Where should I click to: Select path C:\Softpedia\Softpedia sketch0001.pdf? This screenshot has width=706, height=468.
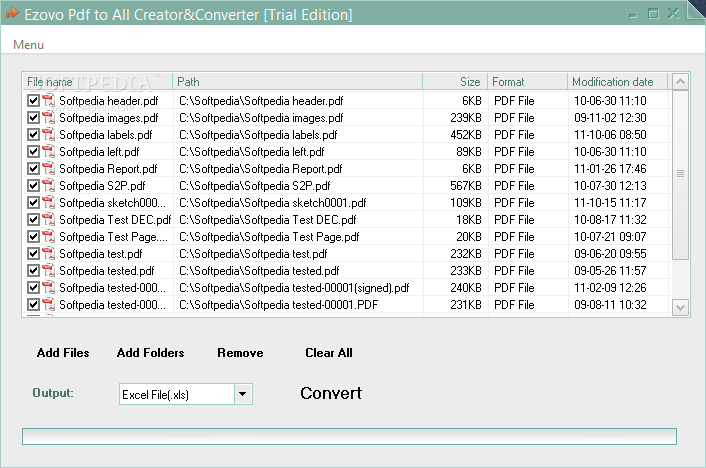point(273,203)
